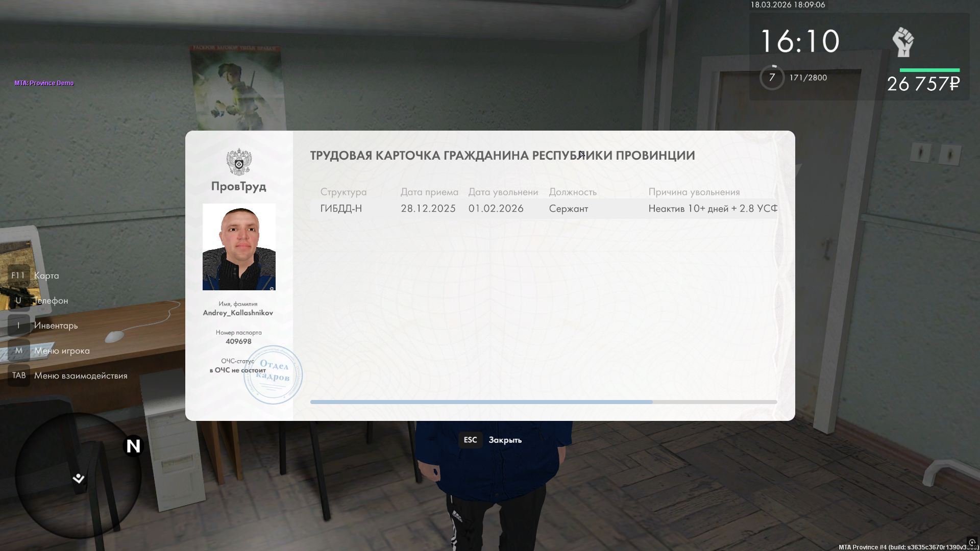Viewport: 980px width, 551px height.
Task: Click the citizen passport photo
Action: (239, 247)
